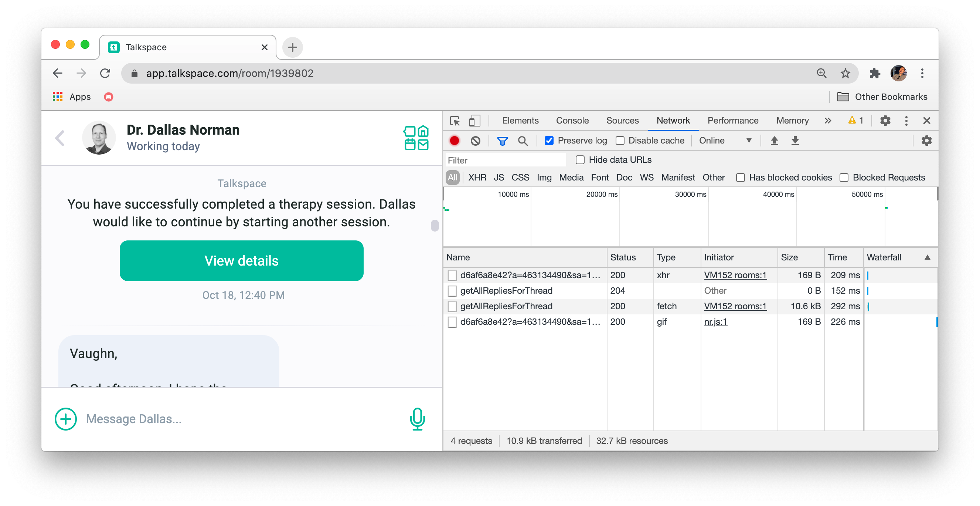Go back using the chat room chevron
Image resolution: width=980 pixels, height=506 pixels.
[60, 138]
